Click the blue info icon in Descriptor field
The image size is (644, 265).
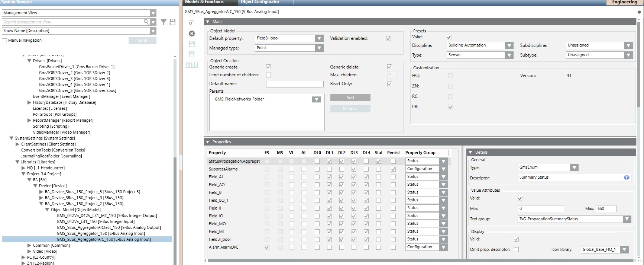[x=627, y=178]
